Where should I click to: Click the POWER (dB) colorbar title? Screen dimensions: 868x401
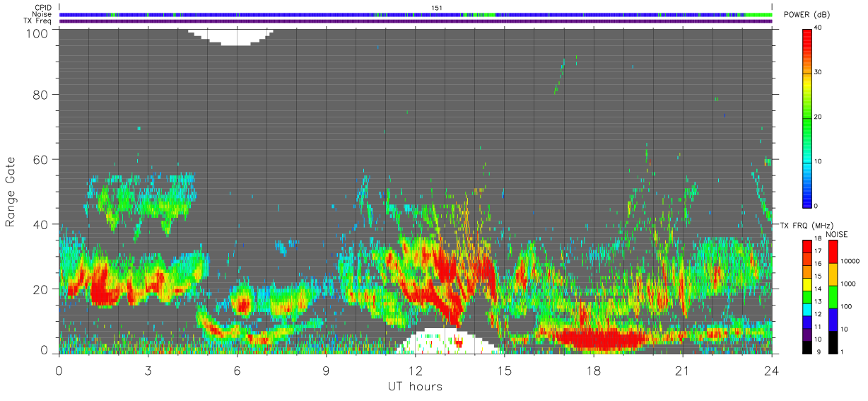click(x=805, y=16)
